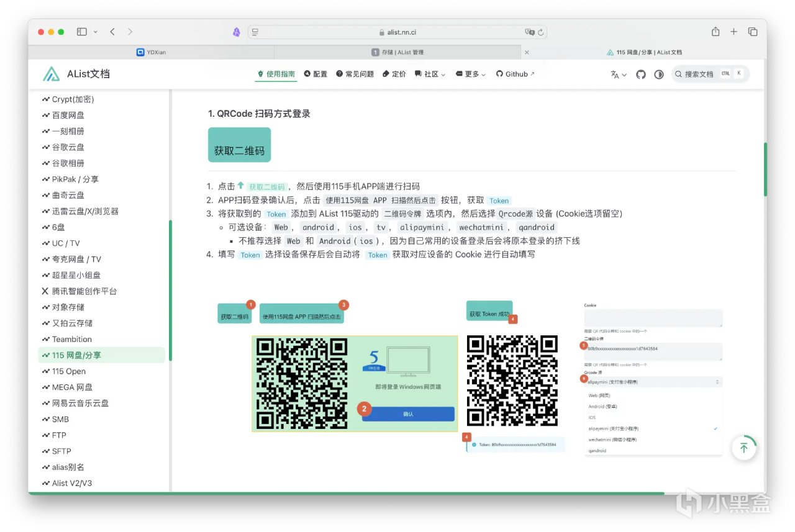This screenshot has width=795, height=532.
Task: Open the 定价 navigation item
Action: click(x=394, y=74)
